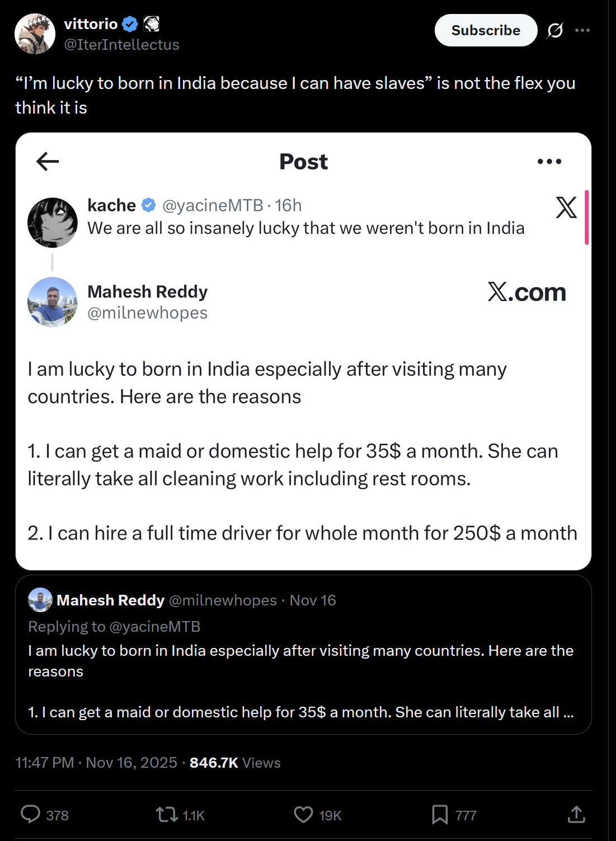
Task: Click the reply comment icon
Action: pos(31,814)
